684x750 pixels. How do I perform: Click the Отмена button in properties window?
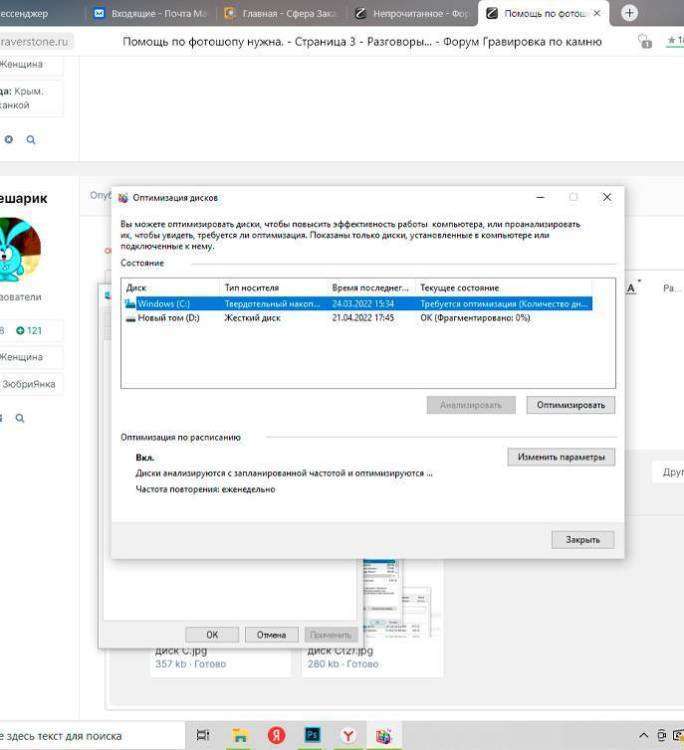pos(271,635)
